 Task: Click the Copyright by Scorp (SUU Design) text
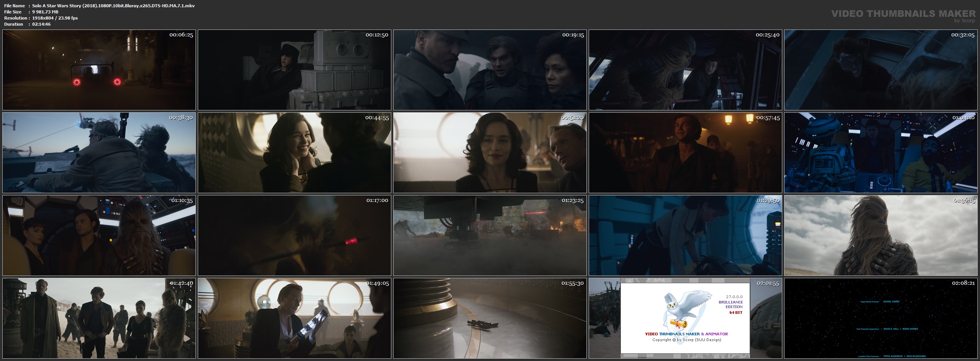(686, 340)
